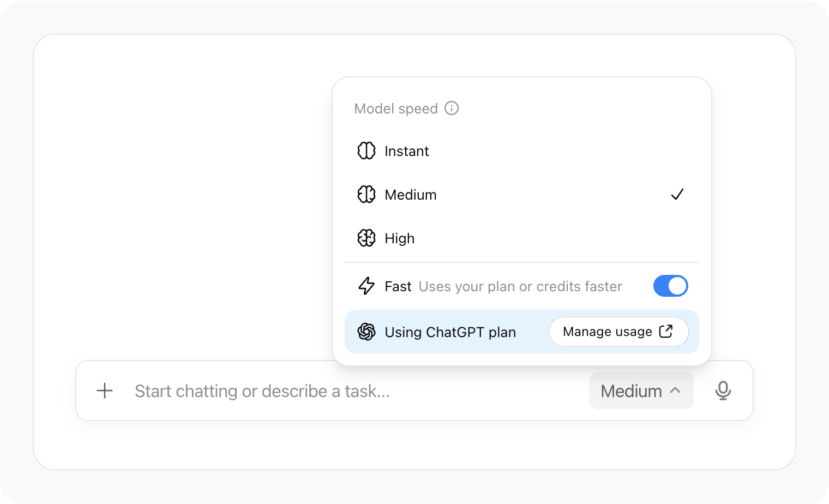Click the lightning bolt Fast icon
Screen dimensions: 829x504
[x=367, y=286]
